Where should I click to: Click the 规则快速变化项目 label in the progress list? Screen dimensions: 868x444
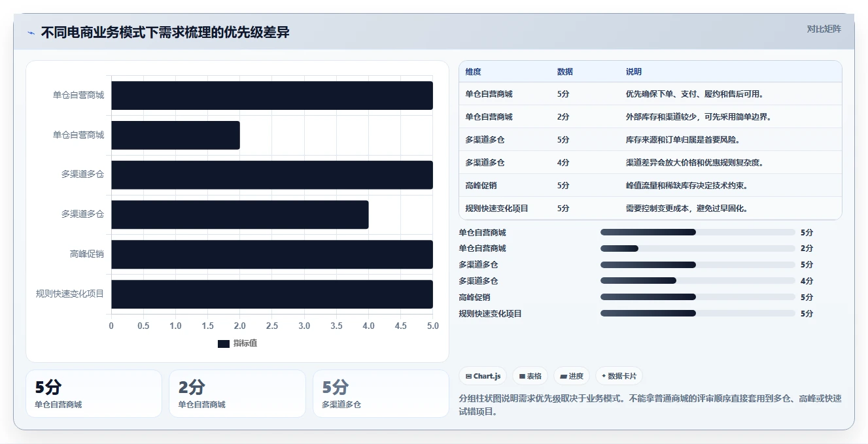pos(491,314)
